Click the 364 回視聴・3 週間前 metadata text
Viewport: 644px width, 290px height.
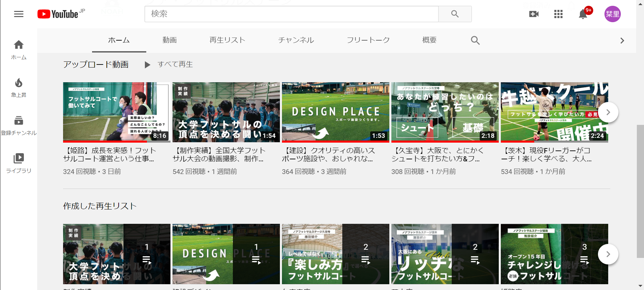[314, 172]
